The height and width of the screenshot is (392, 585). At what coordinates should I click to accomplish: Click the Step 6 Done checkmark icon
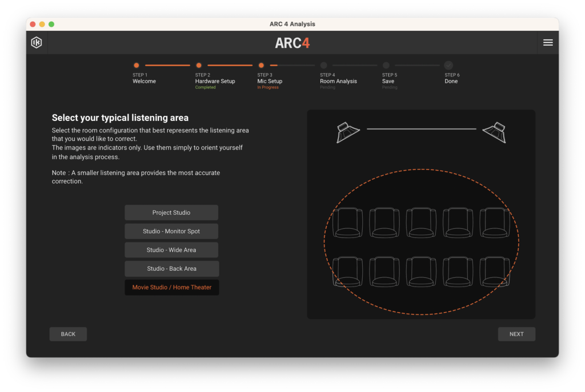448,66
